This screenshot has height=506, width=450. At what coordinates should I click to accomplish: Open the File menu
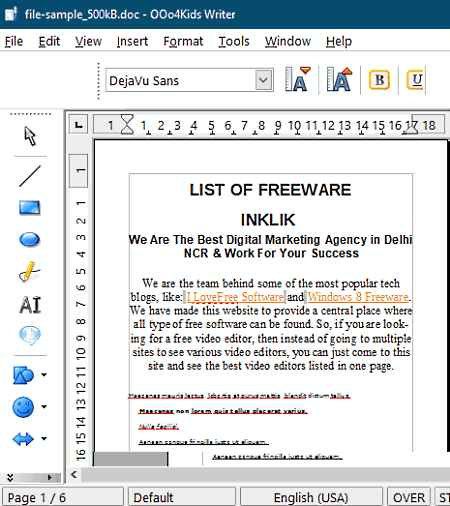pos(14,41)
